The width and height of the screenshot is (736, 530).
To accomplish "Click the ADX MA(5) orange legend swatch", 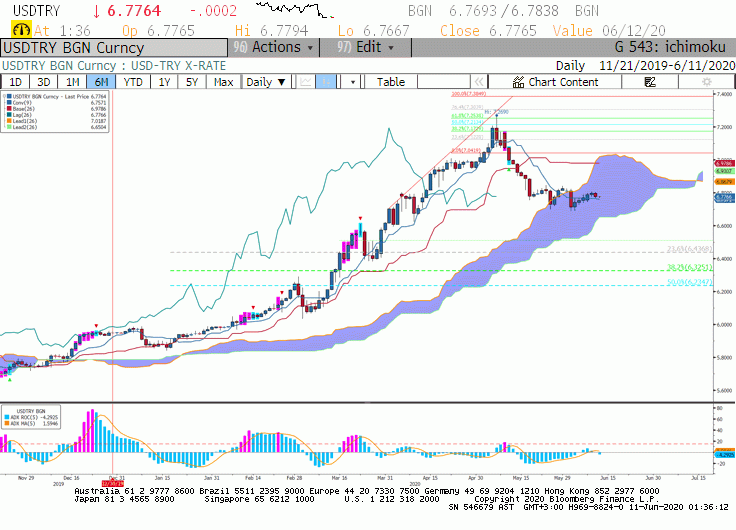I will coord(7,423).
